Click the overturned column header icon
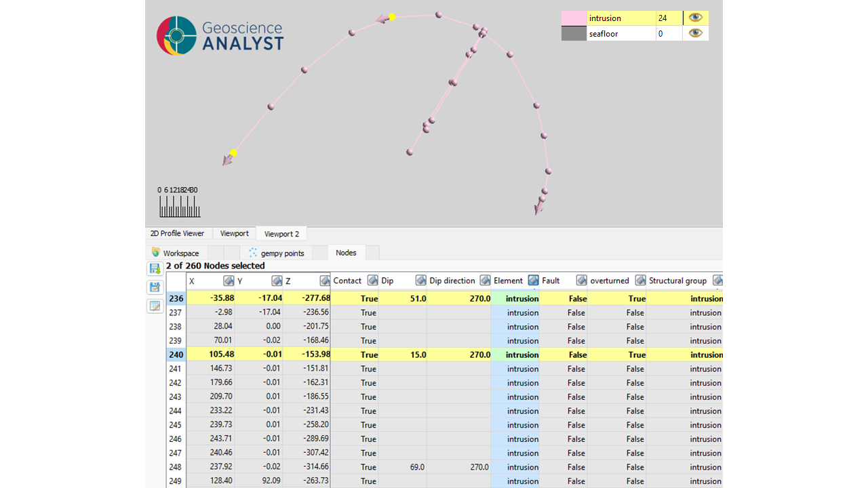 [640, 281]
